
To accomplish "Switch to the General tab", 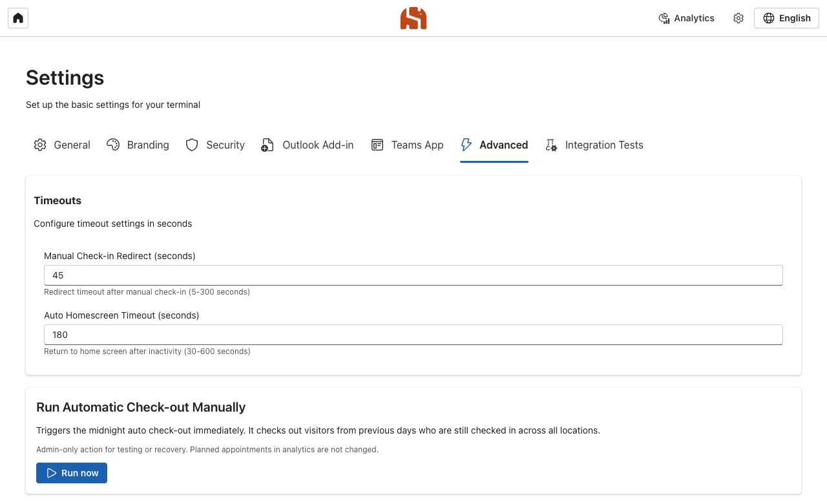I will [62, 145].
